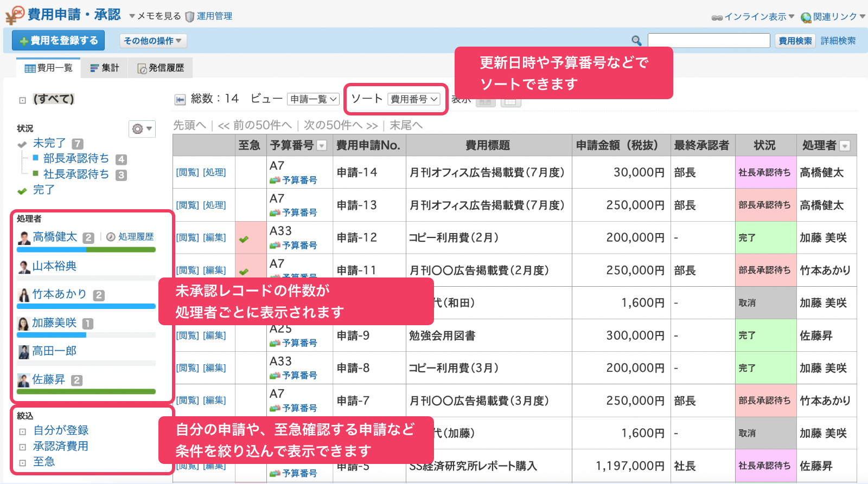Click the magnifier search icon

coord(636,41)
